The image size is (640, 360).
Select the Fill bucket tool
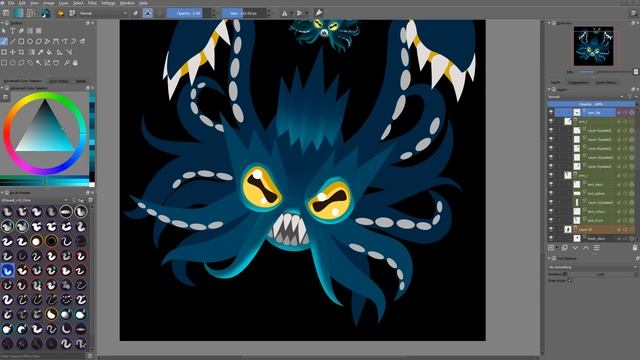tap(49, 52)
